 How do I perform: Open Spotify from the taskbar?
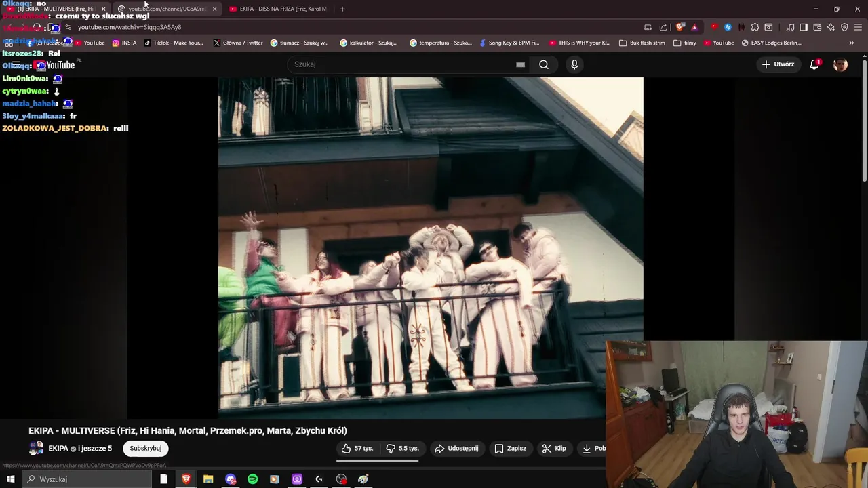point(252,479)
